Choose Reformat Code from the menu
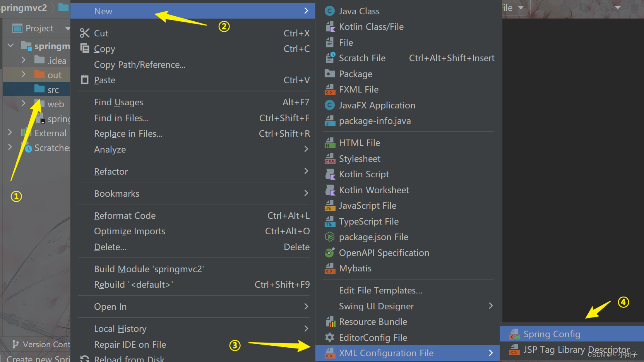This screenshot has width=644, height=362. point(125,215)
